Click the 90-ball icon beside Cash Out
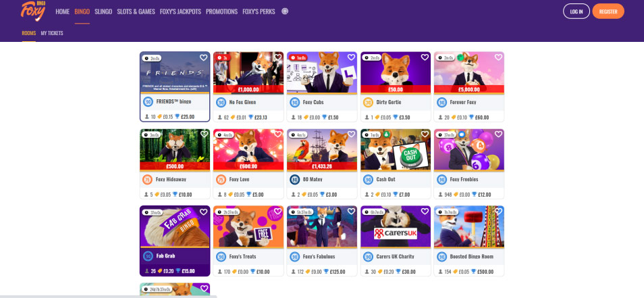 coord(369,179)
